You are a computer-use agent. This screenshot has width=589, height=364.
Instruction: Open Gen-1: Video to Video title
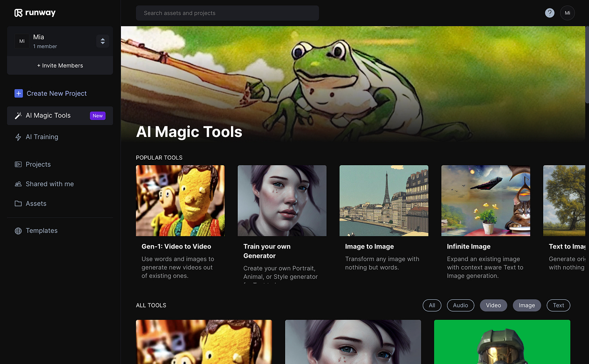[176, 246]
